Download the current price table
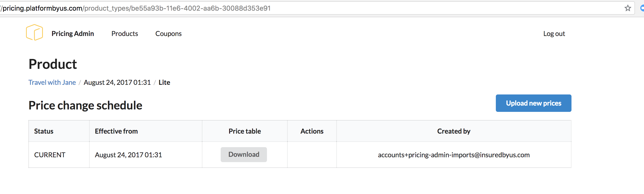The image size is (644, 194). coord(244,155)
